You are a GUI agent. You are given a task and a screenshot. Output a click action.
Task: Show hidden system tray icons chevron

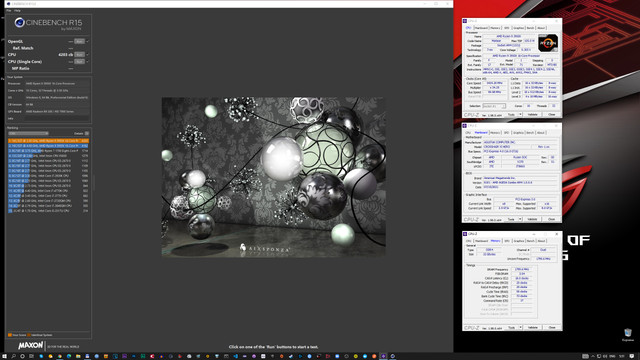pyautogui.click(x=593, y=356)
